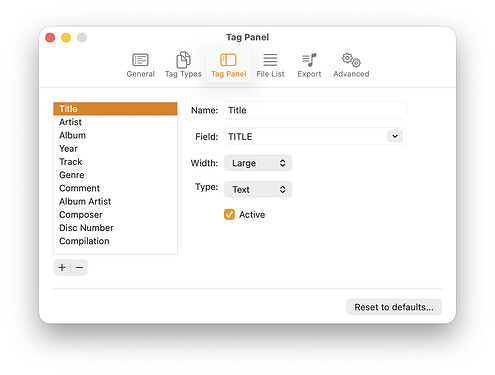Select Album Artist in the field list

tap(115, 201)
